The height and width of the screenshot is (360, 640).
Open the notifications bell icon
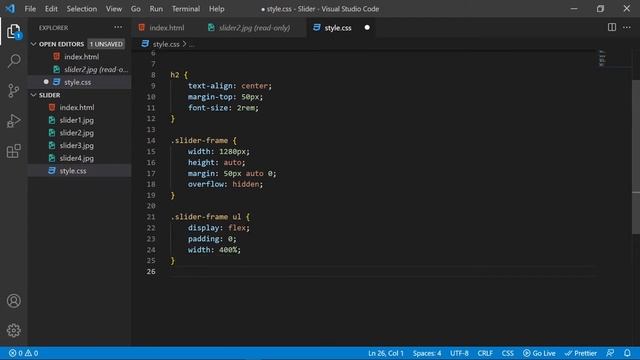(x=627, y=353)
